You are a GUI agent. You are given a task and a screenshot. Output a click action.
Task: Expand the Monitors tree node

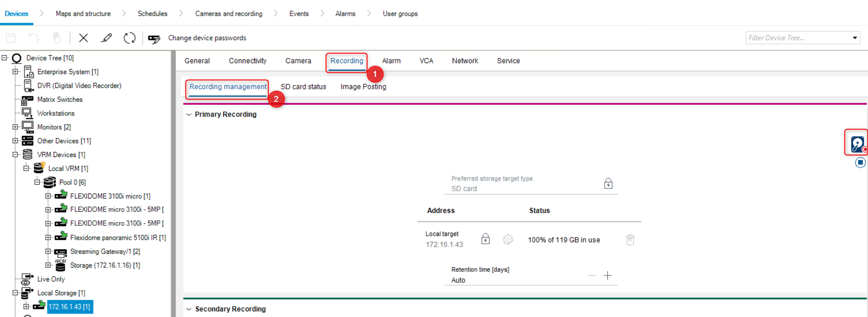15,127
